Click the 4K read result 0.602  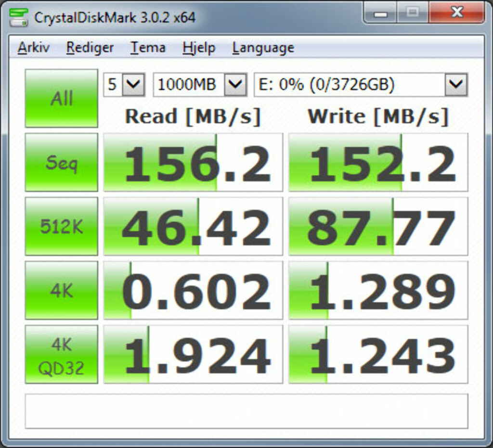click(193, 291)
